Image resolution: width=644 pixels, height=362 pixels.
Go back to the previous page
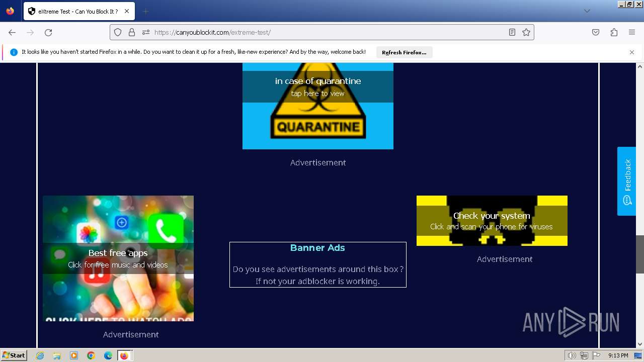tap(12, 32)
